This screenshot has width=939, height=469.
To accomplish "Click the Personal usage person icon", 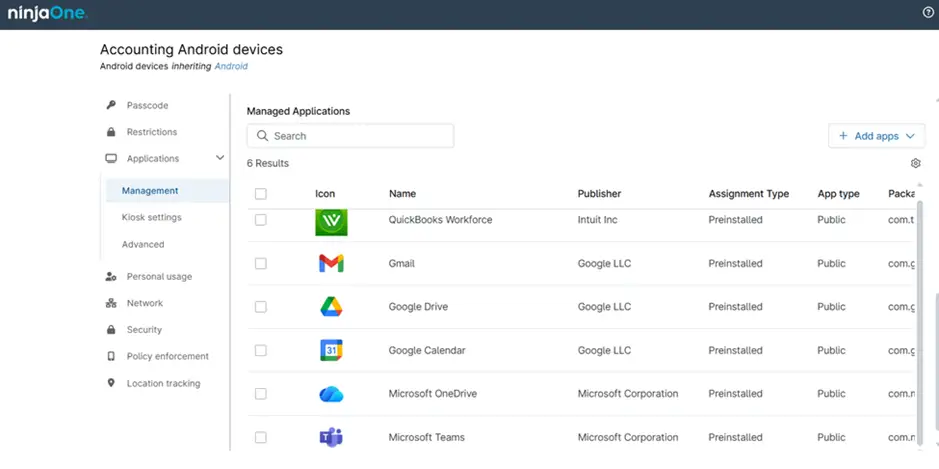I will pos(111,276).
